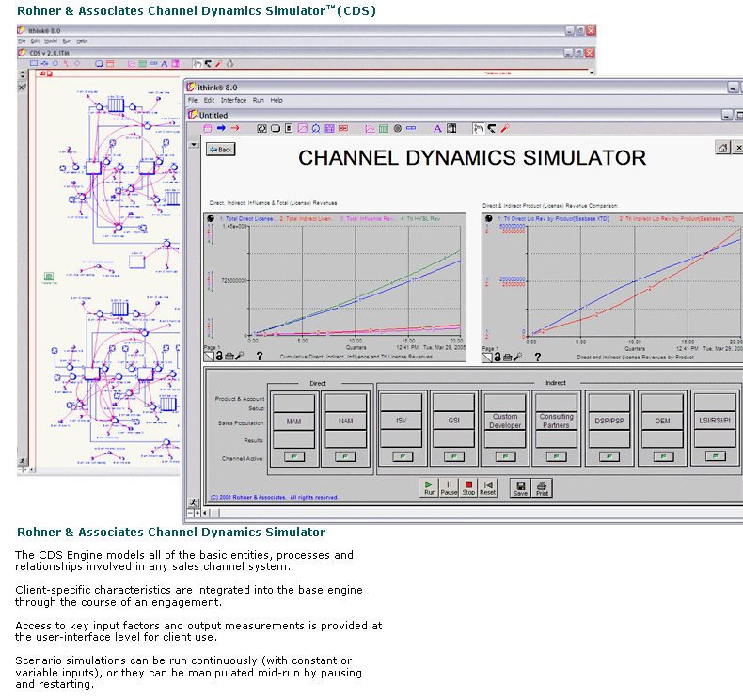Select the ghost tool in CDS window toolbar
The width and height of the screenshot is (743, 700).
[229, 63]
